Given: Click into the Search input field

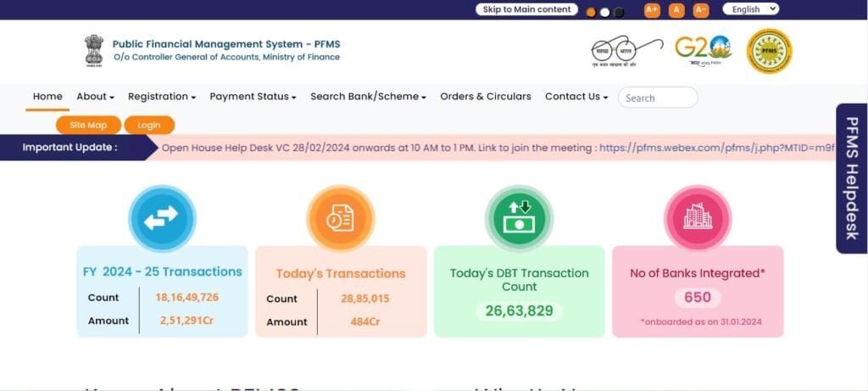Looking at the screenshot, I should [658, 98].
